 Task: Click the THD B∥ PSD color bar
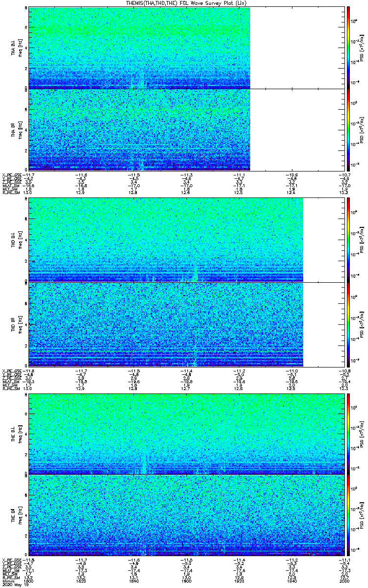pos(348,324)
